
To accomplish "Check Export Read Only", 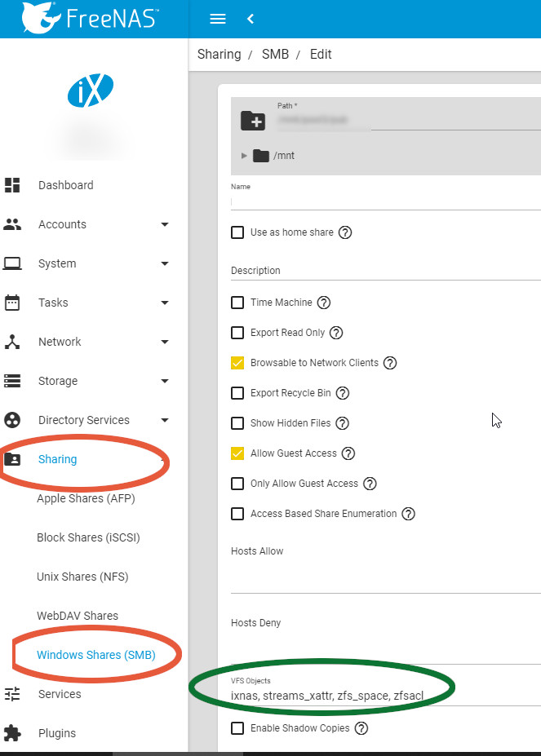I will tap(237, 333).
